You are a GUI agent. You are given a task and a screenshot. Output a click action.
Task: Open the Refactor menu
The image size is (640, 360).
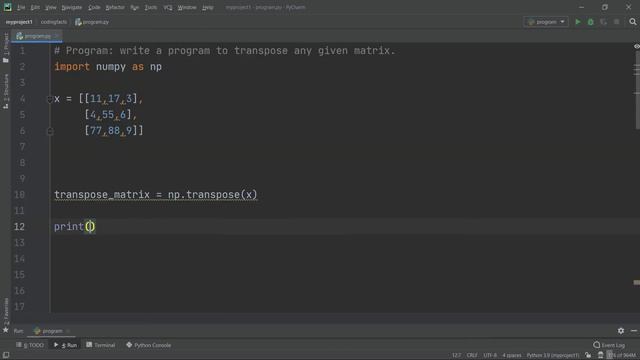pyautogui.click(x=115, y=7)
